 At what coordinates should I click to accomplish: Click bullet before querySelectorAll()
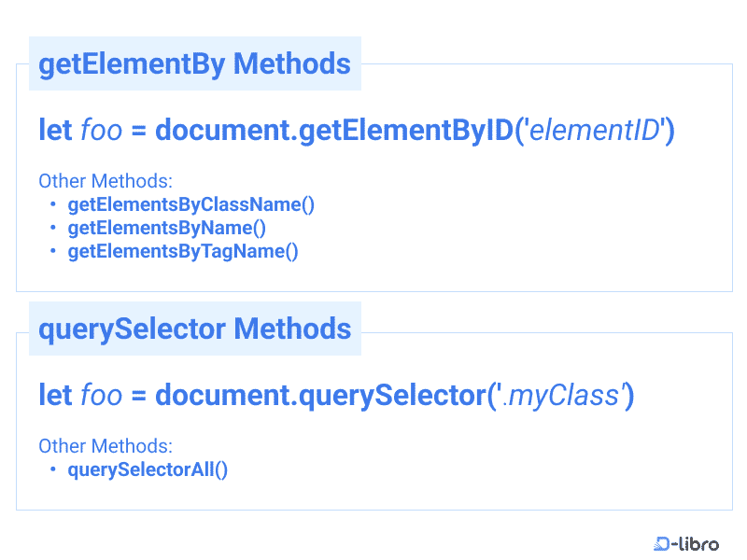(53, 469)
